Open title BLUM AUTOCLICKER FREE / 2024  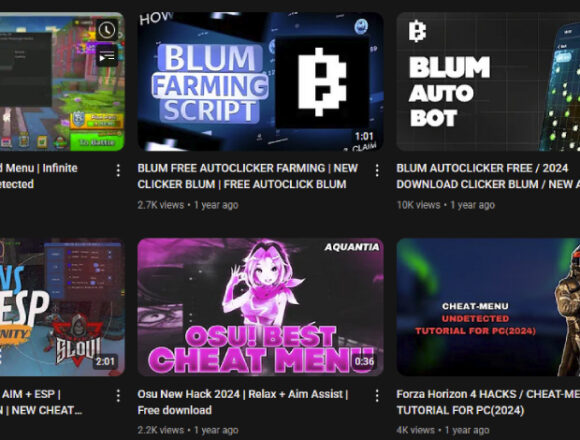(488, 176)
